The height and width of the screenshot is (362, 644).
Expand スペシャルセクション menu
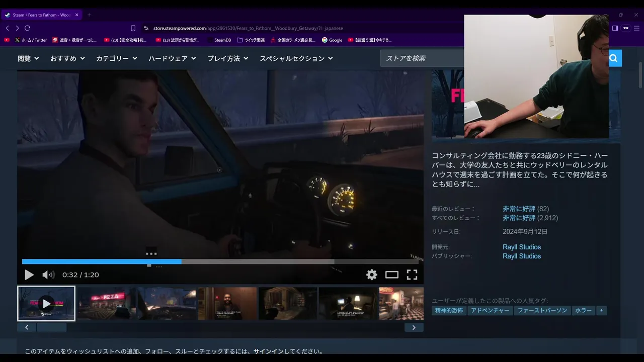click(296, 58)
